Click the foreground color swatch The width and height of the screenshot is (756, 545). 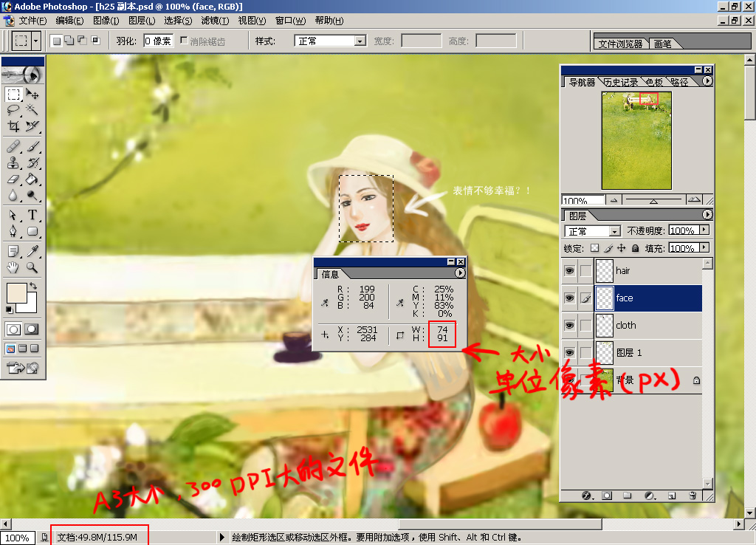point(16,292)
